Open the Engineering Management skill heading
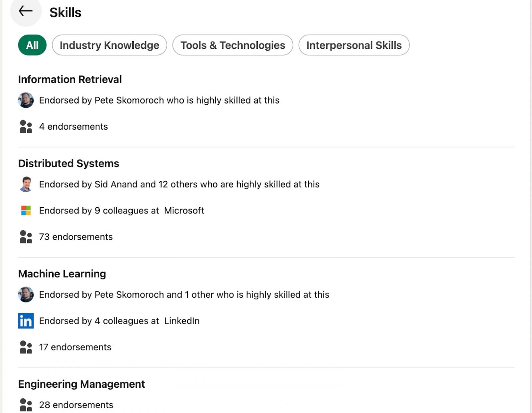This screenshot has height=413, width=532. tap(81, 384)
